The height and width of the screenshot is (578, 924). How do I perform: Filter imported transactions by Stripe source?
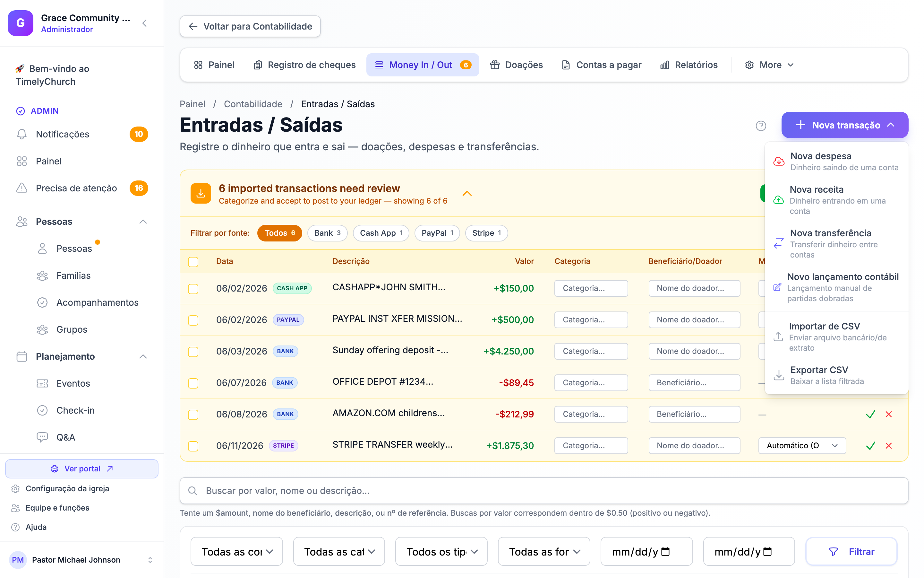[486, 233]
